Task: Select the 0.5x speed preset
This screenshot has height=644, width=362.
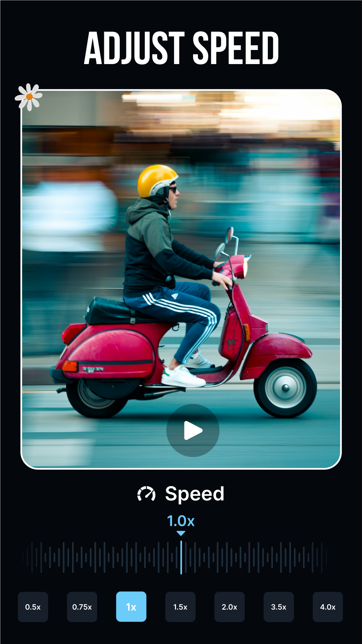Action: tap(33, 607)
